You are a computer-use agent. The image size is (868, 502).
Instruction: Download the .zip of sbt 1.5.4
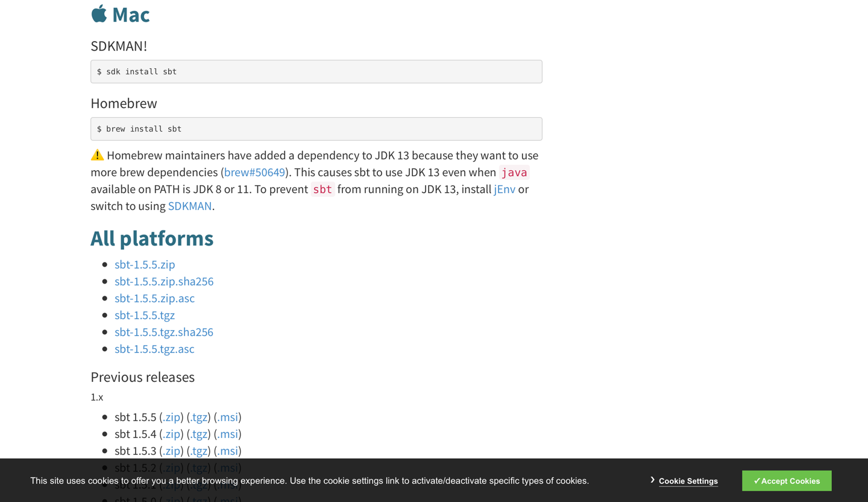(x=172, y=434)
